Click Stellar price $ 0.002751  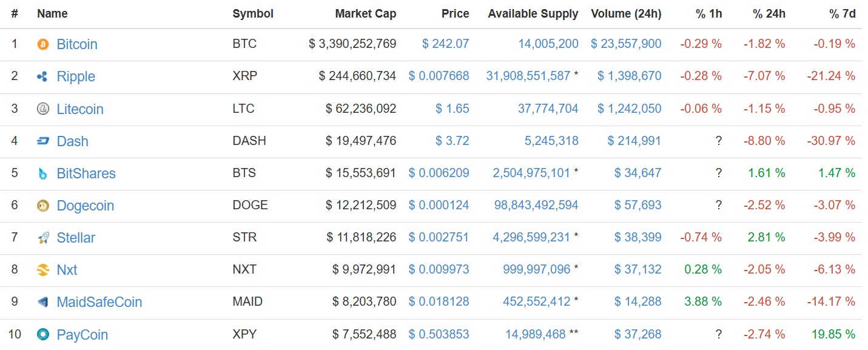click(x=439, y=237)
